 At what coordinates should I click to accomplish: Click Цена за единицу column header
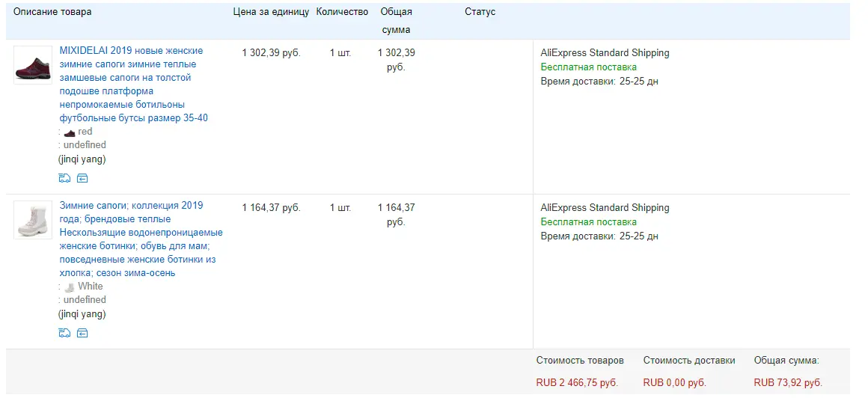271,12
